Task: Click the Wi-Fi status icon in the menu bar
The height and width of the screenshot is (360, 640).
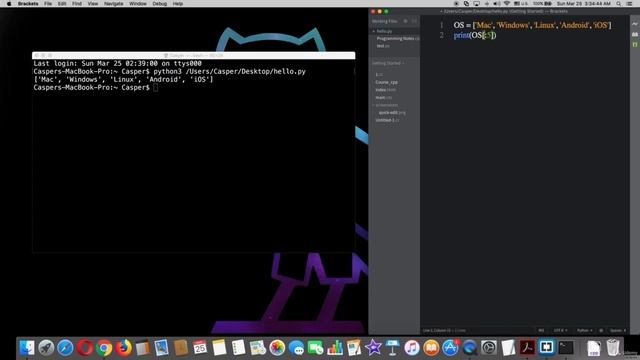Action: (x=507, y=4)
